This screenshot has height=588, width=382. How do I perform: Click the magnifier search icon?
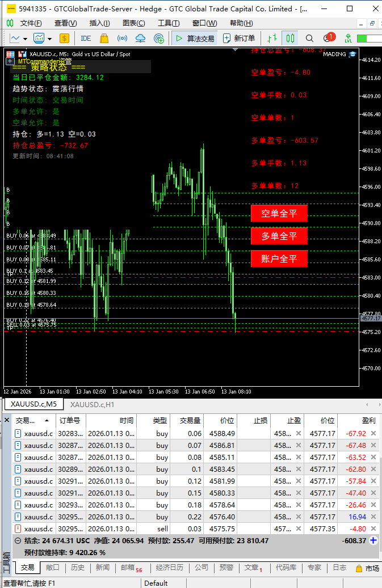tap(309, 38)
